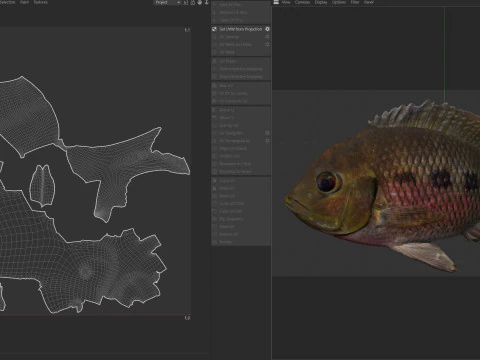480x360 pixels.
Task: Open the Display menu of the 3D viewport
Action: tap(321, 2)
